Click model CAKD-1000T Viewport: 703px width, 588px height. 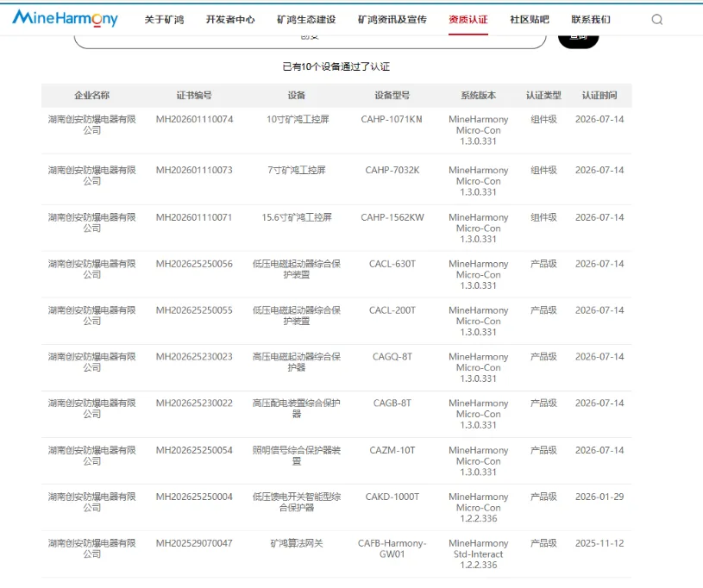[392, 497]
